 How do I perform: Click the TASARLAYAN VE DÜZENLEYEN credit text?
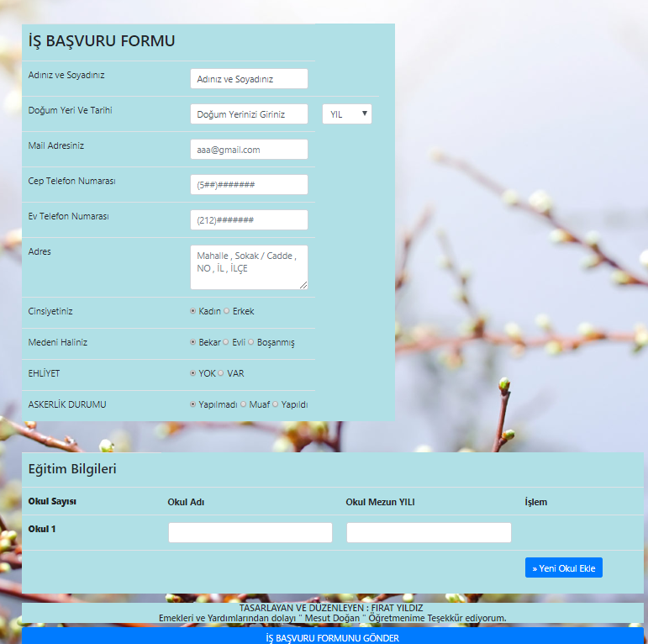(331, 608)
